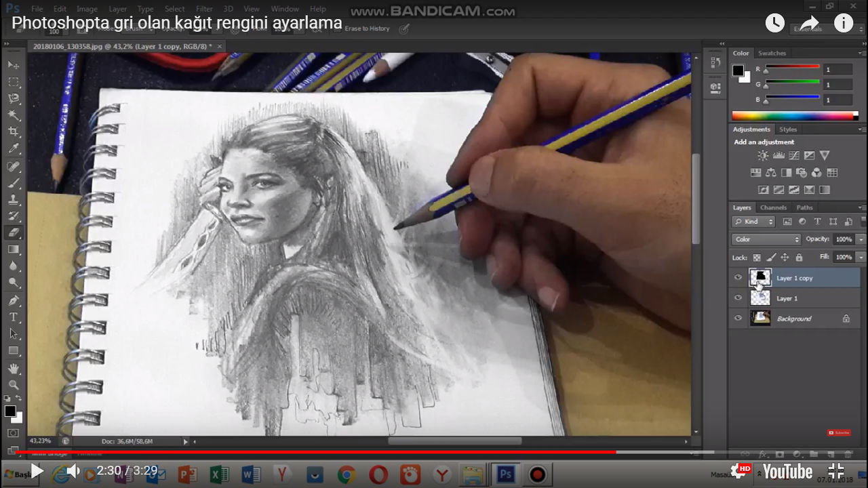Open the layer blending mode Color dropdown
The width and height of the screenshot is (868, 488).
pos(766,239)
